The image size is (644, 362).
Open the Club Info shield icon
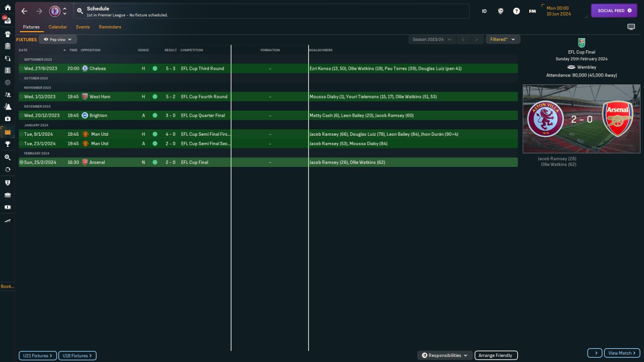(8, 183)
